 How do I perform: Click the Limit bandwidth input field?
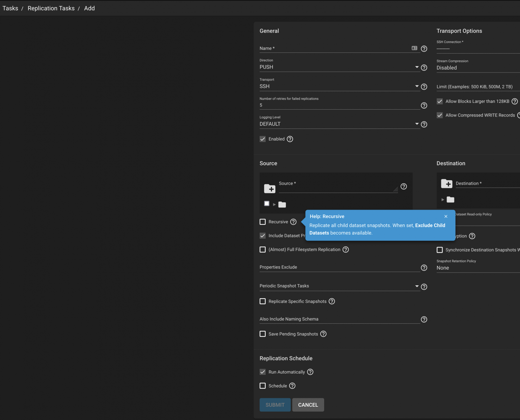click(478, 87)
